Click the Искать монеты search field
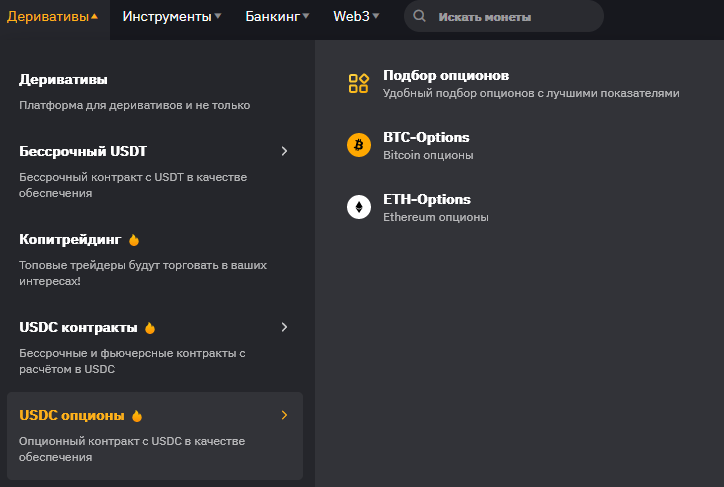 tap(510, 17)
